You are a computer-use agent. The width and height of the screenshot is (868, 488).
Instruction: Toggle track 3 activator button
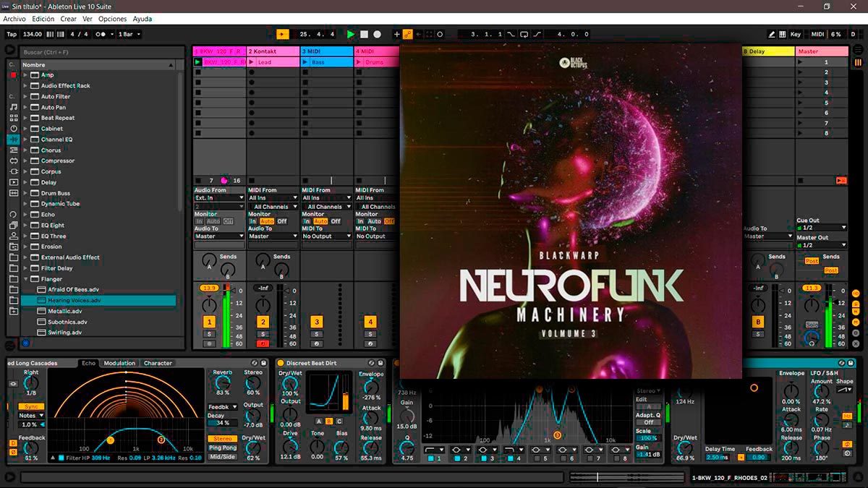tap(316, 322)
